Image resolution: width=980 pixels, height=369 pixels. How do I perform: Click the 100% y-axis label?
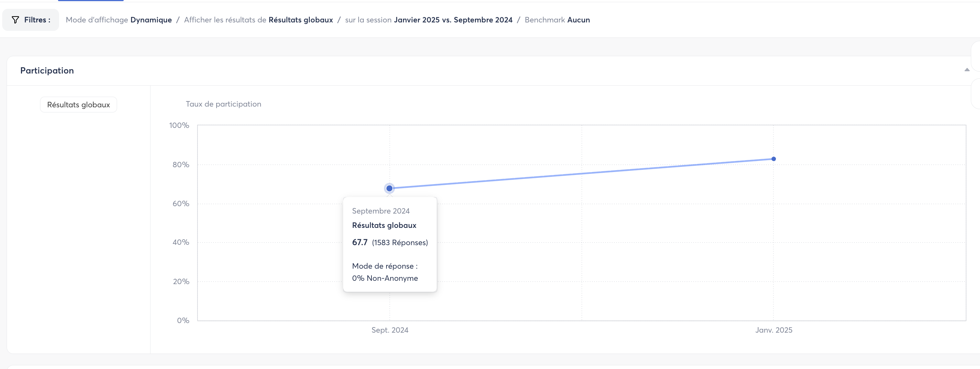(x=179, y=125)
